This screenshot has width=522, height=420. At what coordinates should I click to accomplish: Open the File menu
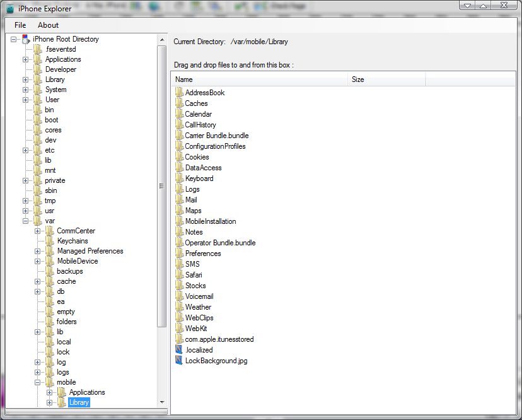pos(20,25)
